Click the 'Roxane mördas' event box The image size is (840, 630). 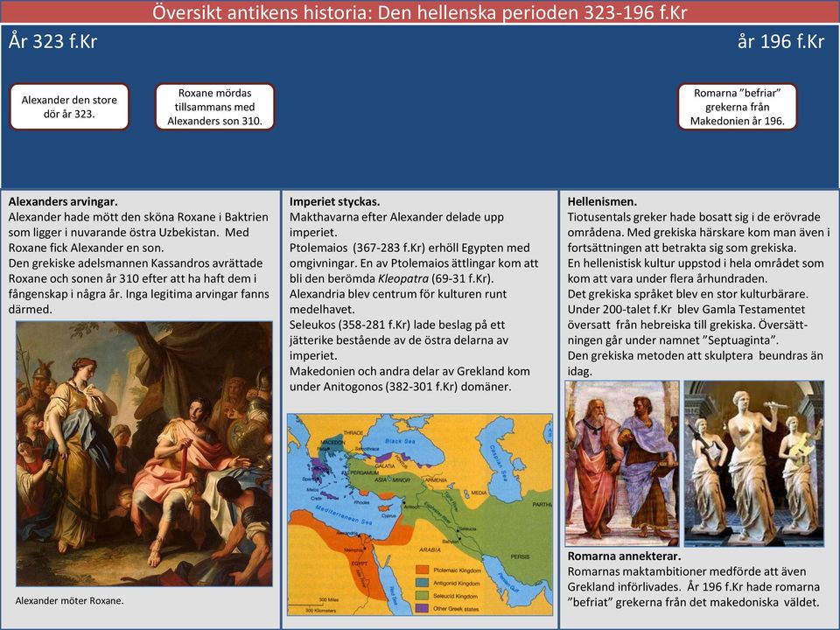tap(215, 107)
